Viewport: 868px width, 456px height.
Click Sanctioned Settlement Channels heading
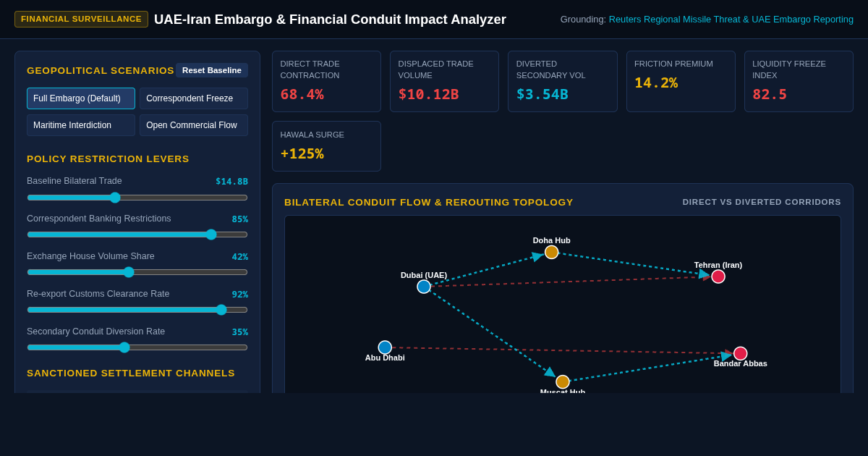pyautogui.click(x=131, y=373)
